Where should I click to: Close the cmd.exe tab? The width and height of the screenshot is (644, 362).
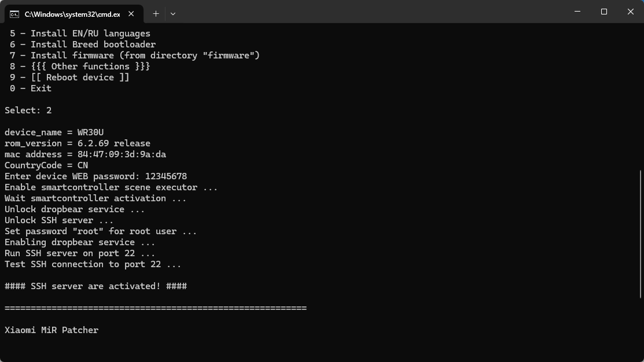tap(131, 14)
